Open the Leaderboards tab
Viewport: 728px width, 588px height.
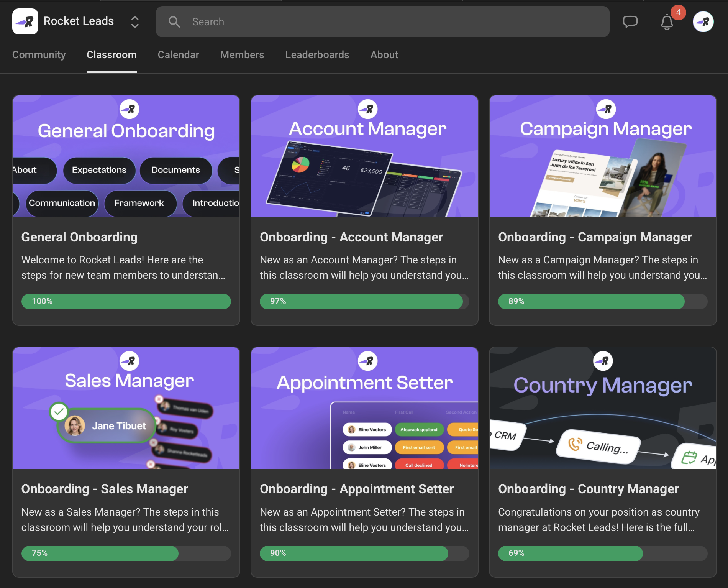coord(317,55)
